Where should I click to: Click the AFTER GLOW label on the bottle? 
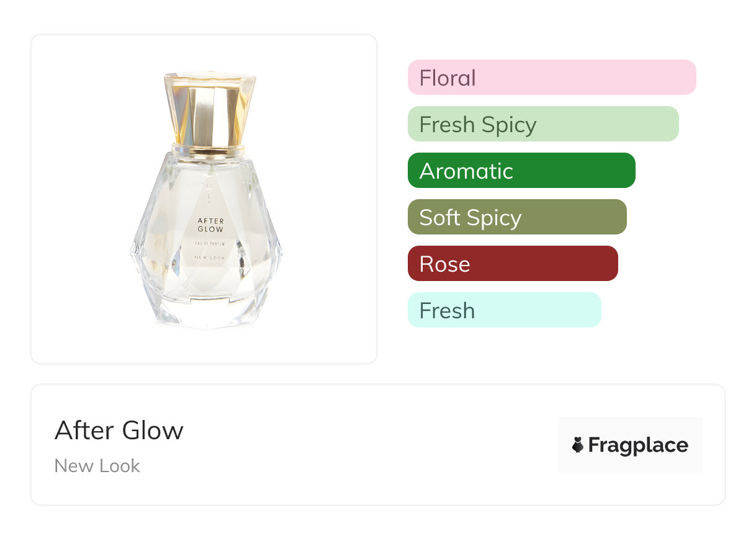click(x=210, y=225)
